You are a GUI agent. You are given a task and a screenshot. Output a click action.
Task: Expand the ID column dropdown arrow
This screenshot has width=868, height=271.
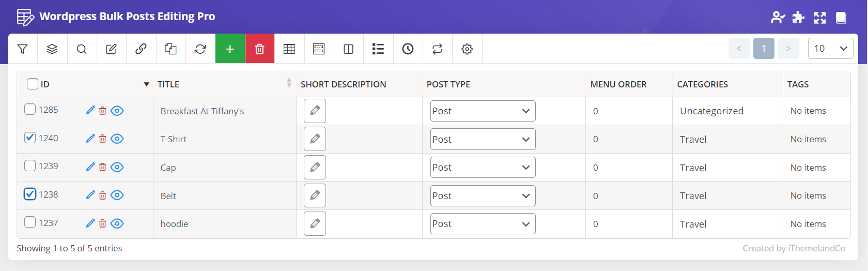tap(147, 84)
